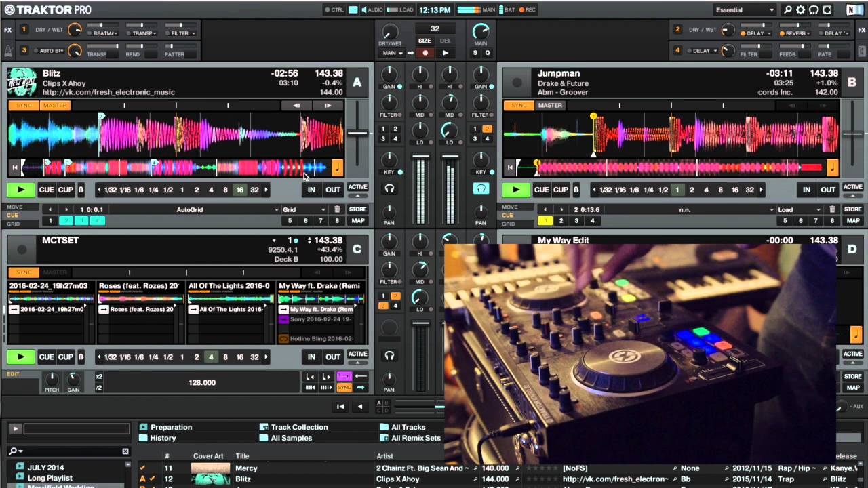Open the Preparation favorite folder
868x488 pixels.
pyautogui.click(x=165, y=427)
